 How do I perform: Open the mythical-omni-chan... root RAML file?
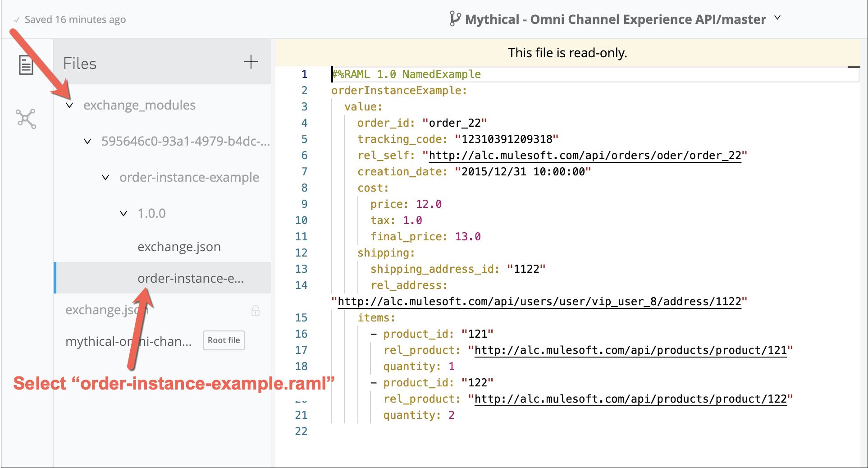coord(128,342)
